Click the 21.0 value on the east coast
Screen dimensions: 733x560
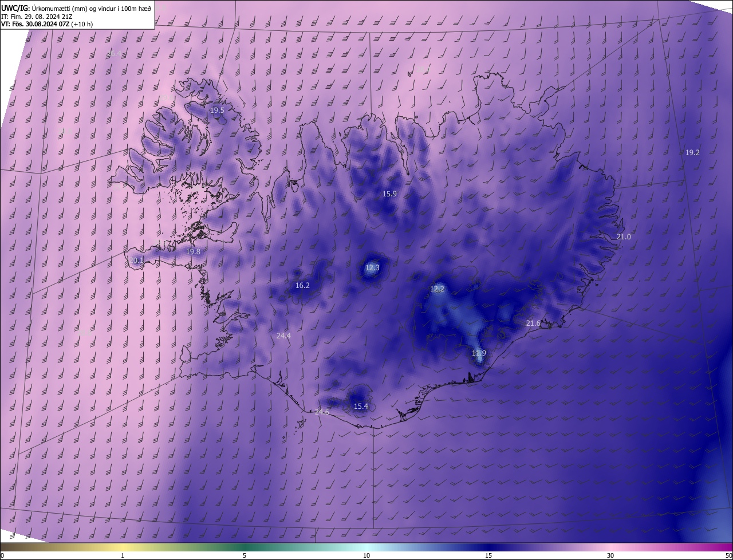(624, 237)
